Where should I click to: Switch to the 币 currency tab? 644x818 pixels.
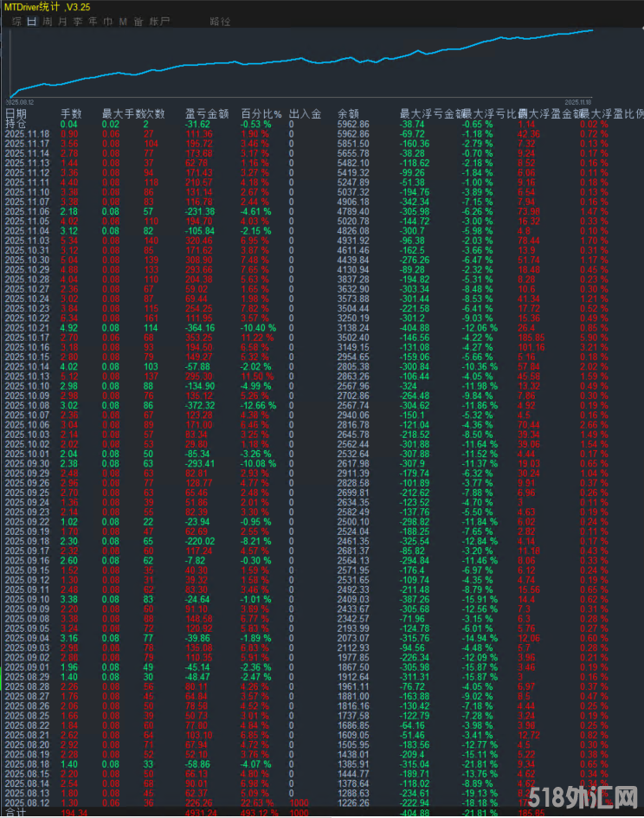pyautogui.click(x=107, y=21)
